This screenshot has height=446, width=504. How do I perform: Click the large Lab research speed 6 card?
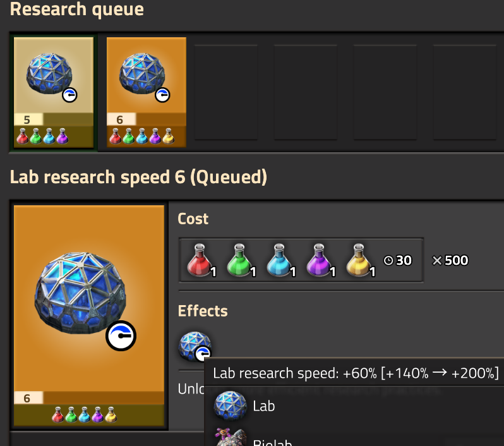(89, 316)
